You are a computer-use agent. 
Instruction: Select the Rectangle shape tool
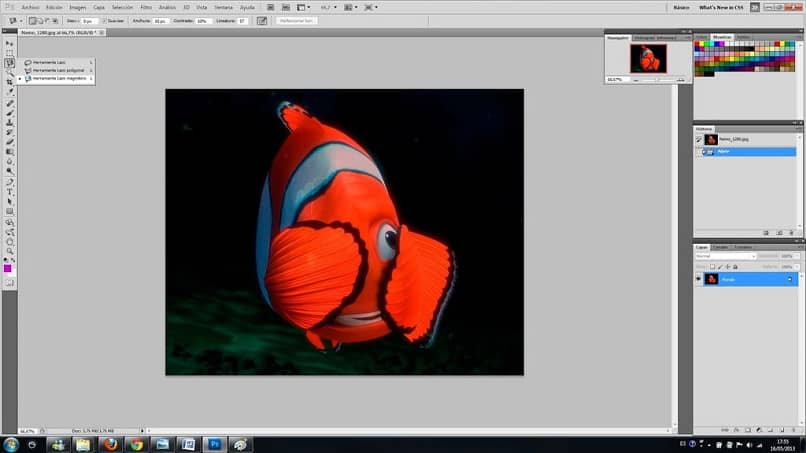coord(10,212)
